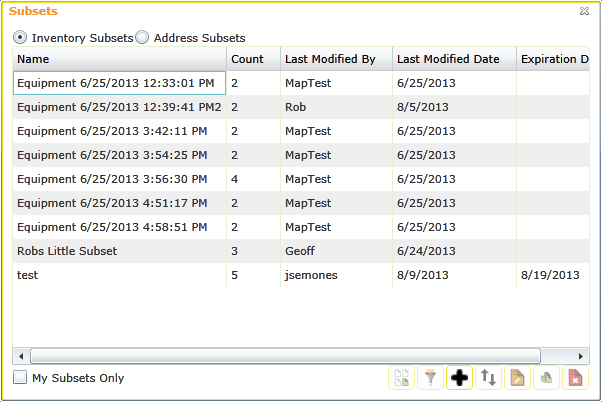The image size is (602, 402).
Task: Click the green and red refresh subset icon
Action: pyautogui.click(x=546, y=377)
